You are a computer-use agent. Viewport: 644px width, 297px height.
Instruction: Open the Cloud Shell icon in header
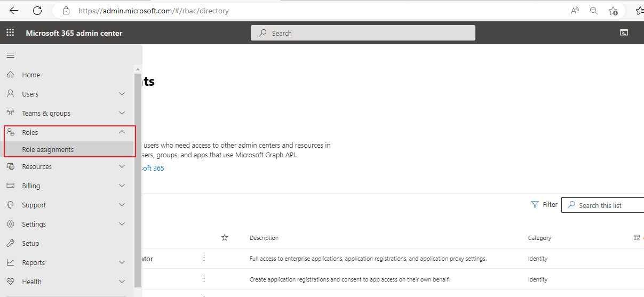624,33
